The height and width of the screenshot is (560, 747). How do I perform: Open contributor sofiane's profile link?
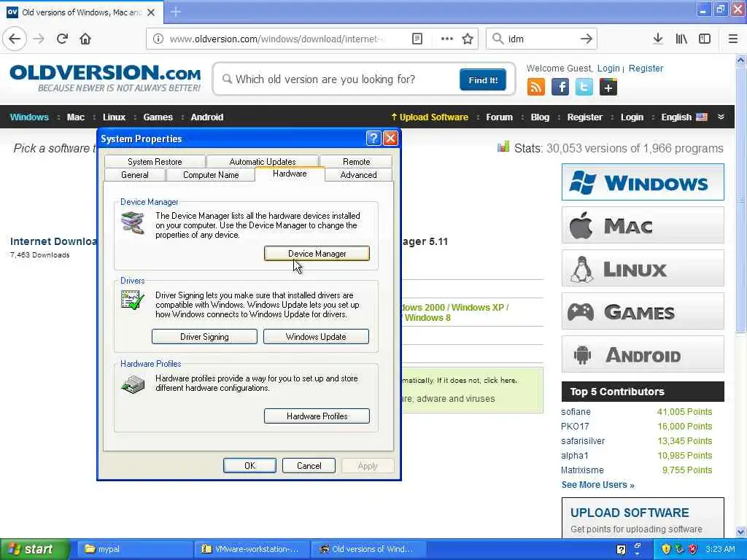576,412
